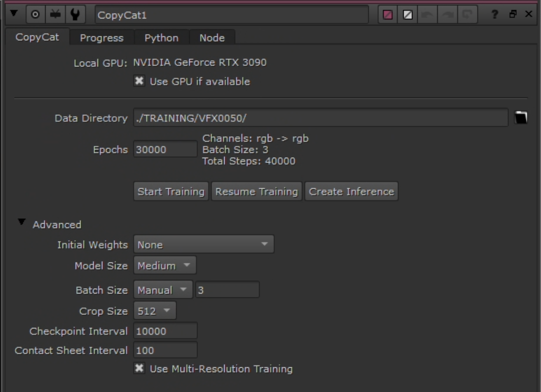Browse for Data Directory folder icon
Screen dimensions: 541x392
pyautogui.click(x=521, y=118)
